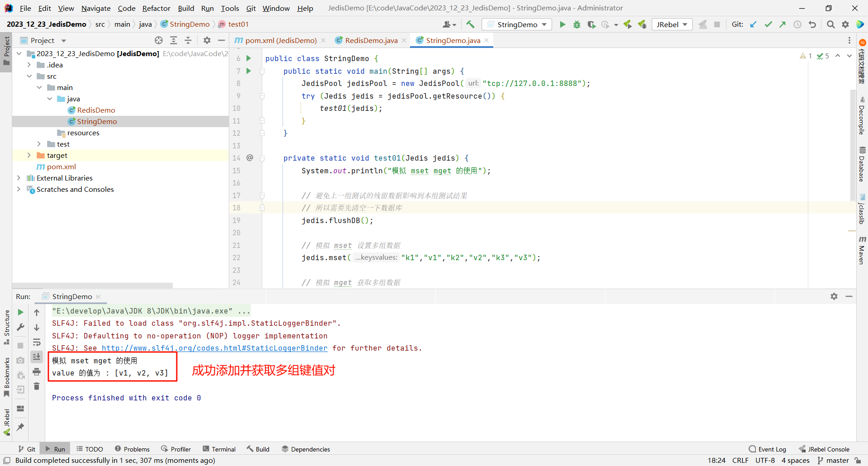Expand all icon in Project panel
Image resolution: width=868 pixels, height=466 pixels.
click(x=174, y=40)
